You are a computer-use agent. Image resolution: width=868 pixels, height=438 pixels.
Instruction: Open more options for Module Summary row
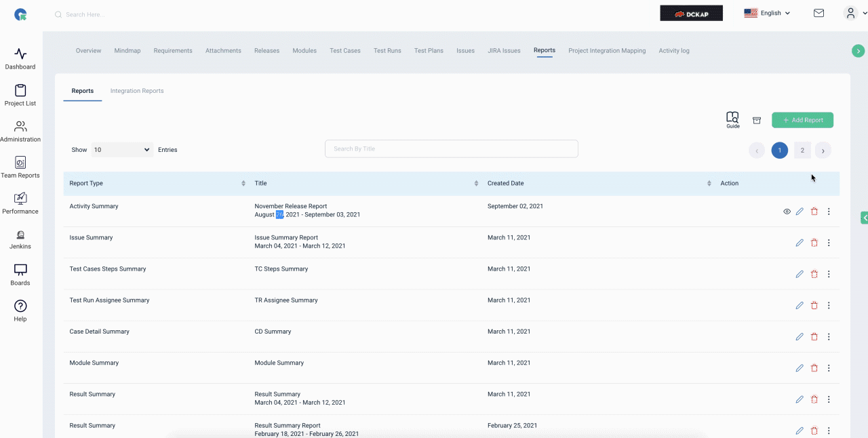click(x=829, y=368)
